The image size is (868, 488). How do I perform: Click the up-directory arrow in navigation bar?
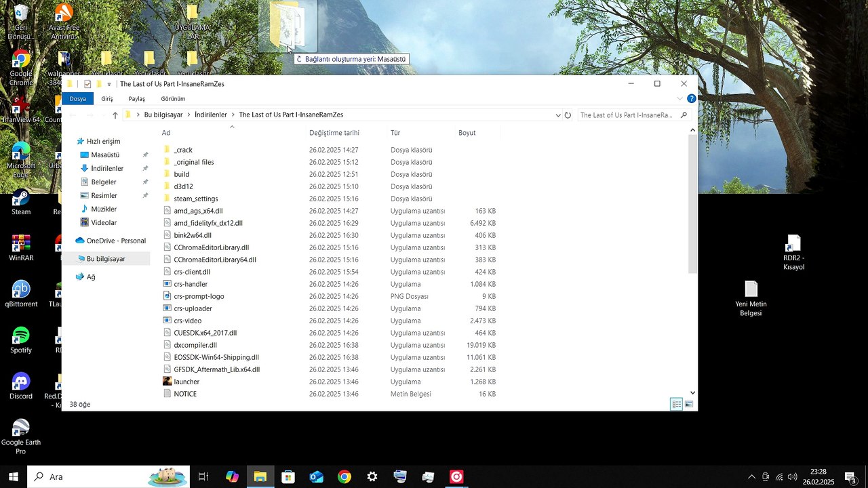115,115
